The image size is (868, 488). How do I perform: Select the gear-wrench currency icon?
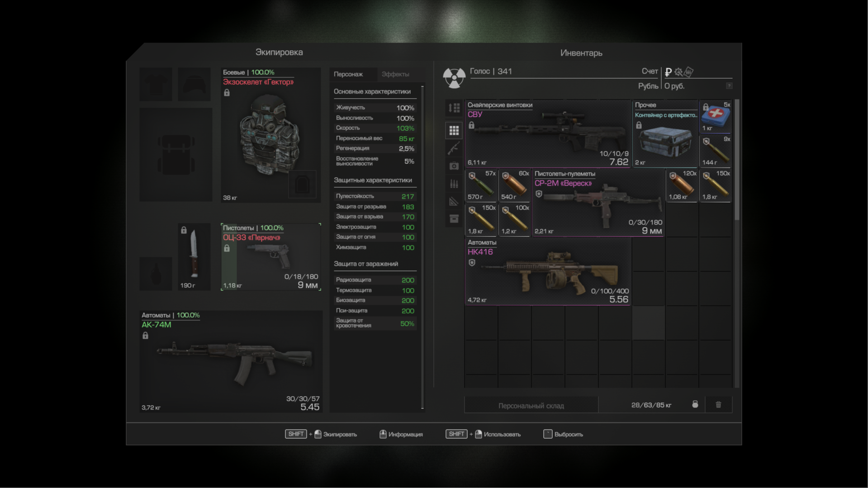tap(678, 72)
